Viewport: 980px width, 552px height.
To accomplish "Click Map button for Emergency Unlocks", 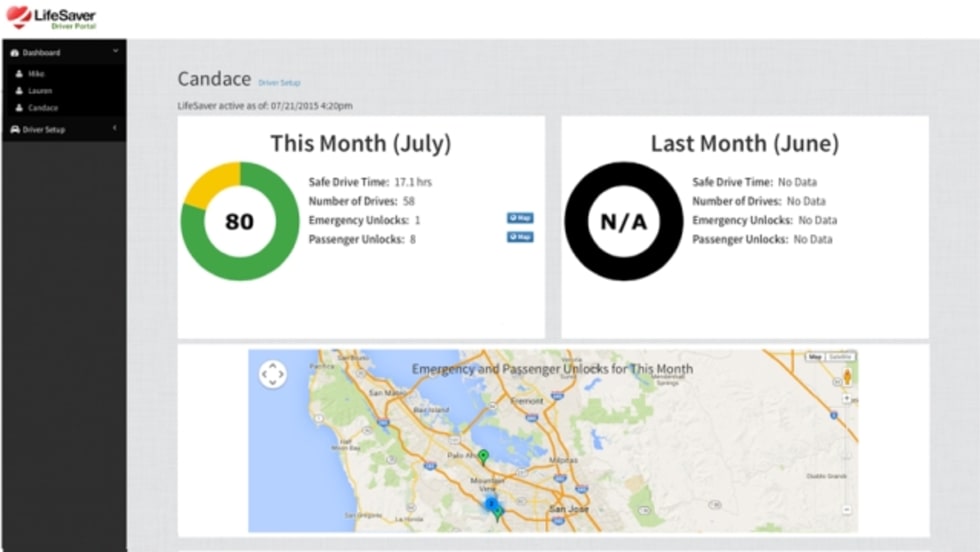I will [519, 217].
